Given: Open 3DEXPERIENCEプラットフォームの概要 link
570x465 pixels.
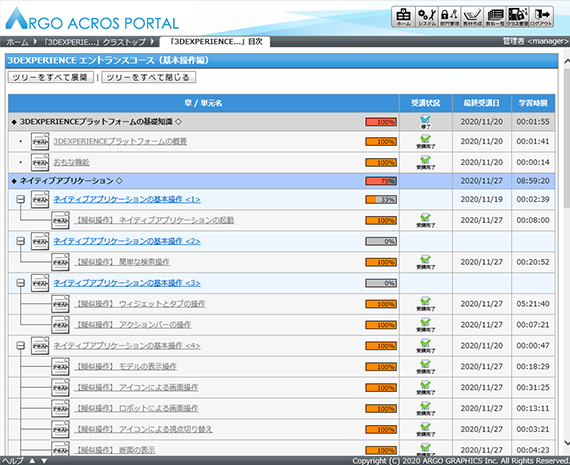Looking at the screenshot, I should point(120,141).
